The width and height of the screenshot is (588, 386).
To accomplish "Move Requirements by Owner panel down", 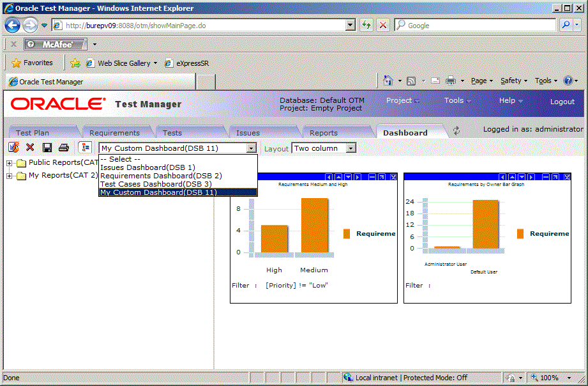I will click(x=522, y=177).
